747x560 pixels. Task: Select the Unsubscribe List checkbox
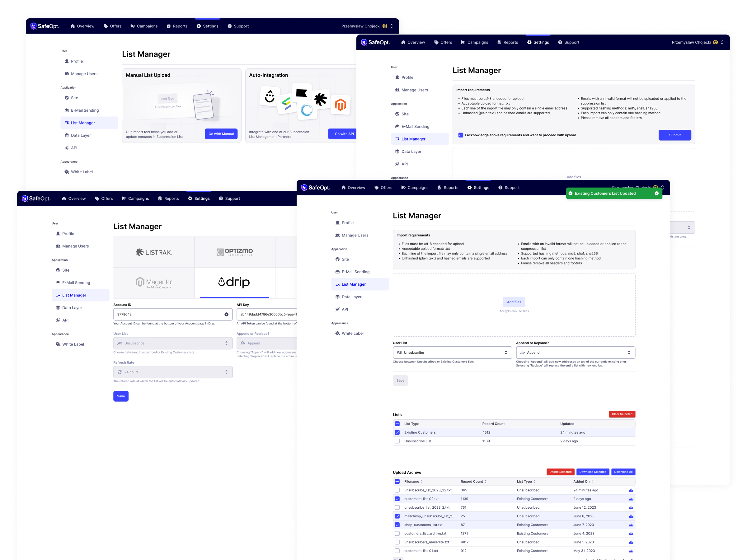coord(397,441)
